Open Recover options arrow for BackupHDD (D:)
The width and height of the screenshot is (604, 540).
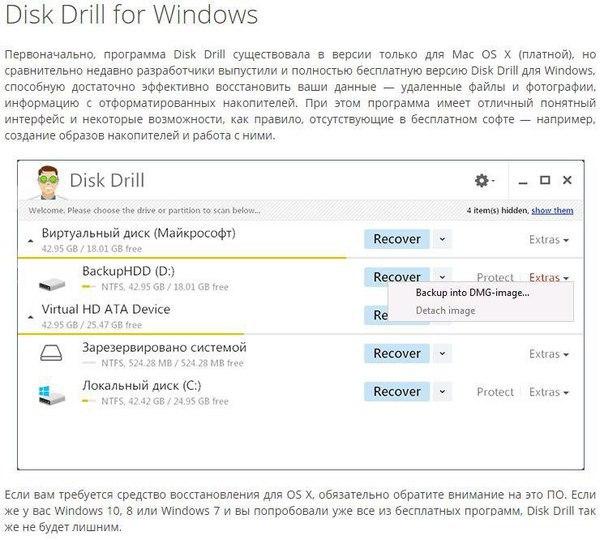click(x=442, y=277)
